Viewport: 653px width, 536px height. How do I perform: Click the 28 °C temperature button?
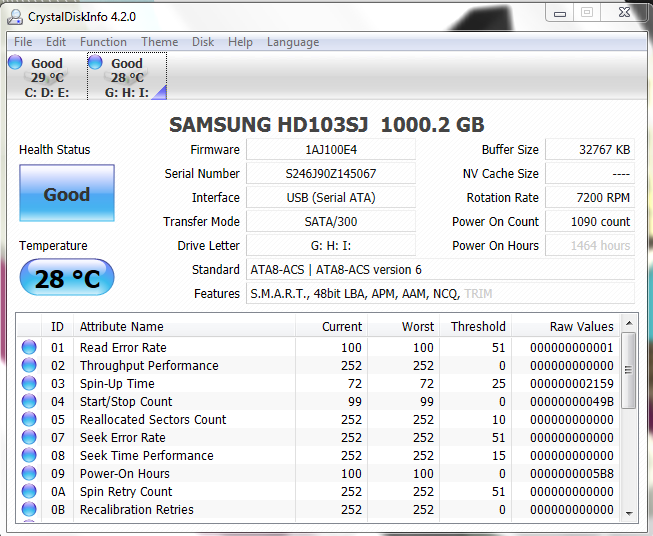[x=67, y=277]
